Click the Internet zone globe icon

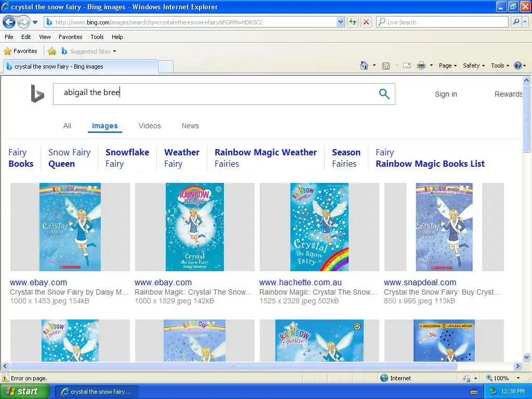pos(384,378)
